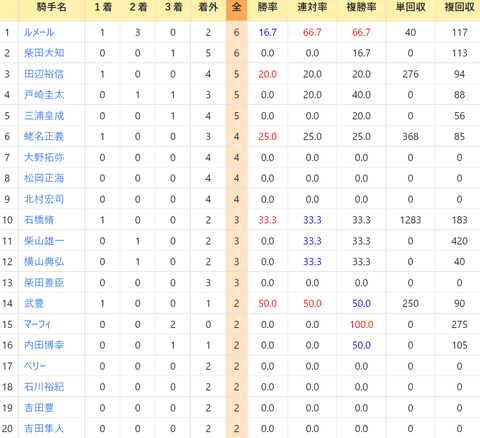Open jockey link 横山典弘
Viewport: 480px width, 438px height.
44,262
